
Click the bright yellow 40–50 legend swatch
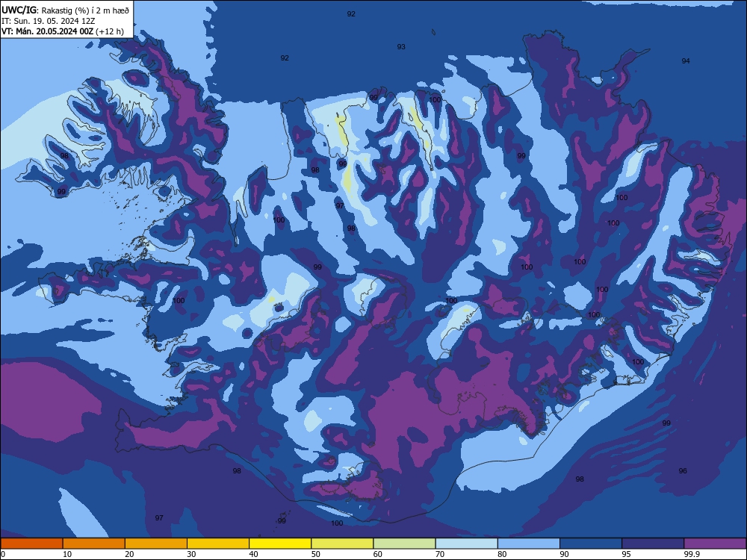coord(280,544)
